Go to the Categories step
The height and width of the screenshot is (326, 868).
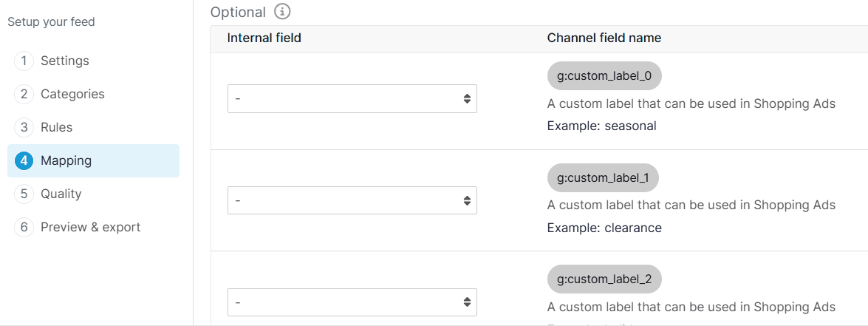point(72,94)
